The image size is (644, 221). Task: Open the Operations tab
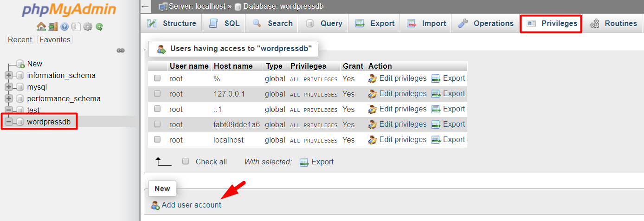click(x=485, y=23)
